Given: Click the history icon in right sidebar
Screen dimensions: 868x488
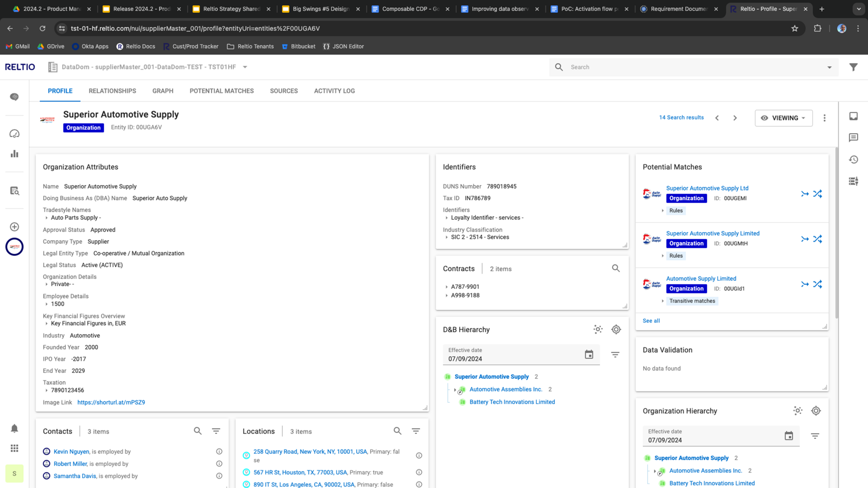Looking at the screenshot, I should click(x=853, y=159).
